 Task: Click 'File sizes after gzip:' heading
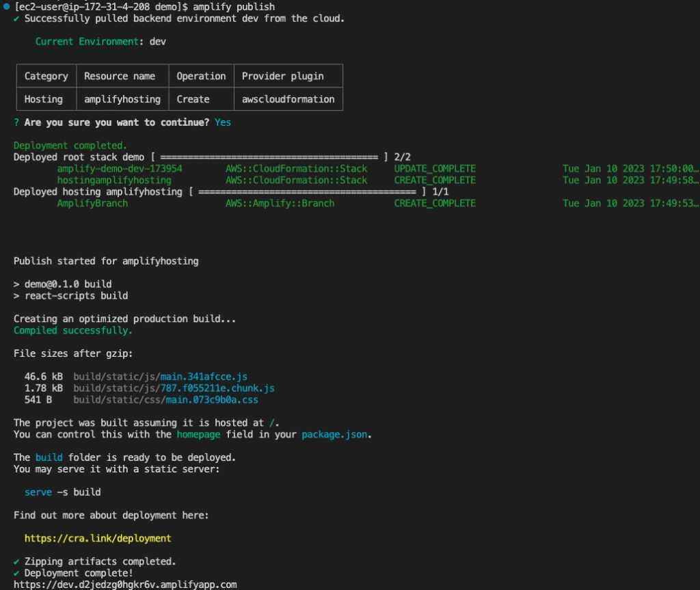73,353
